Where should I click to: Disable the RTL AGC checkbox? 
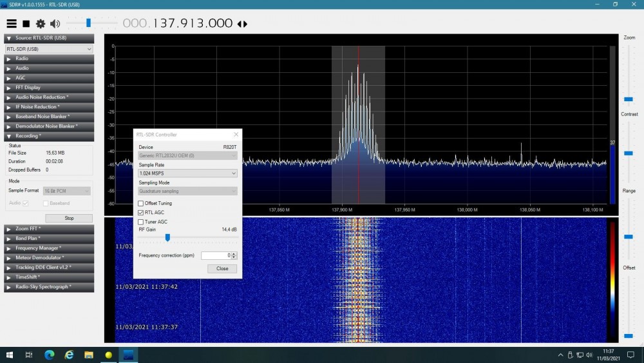(x=141, y=213)
